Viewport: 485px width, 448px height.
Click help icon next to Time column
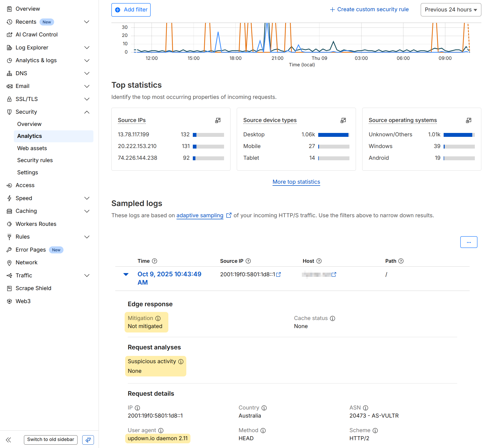[155, 261]
